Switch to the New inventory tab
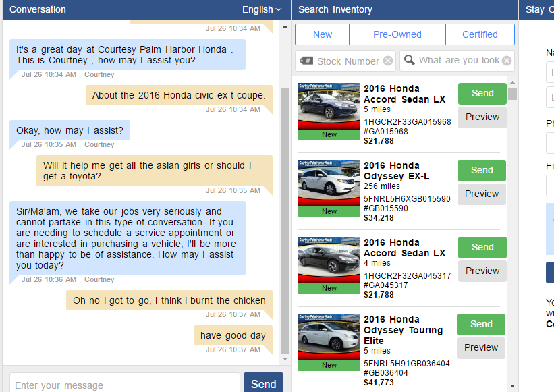 click(323, 34)
